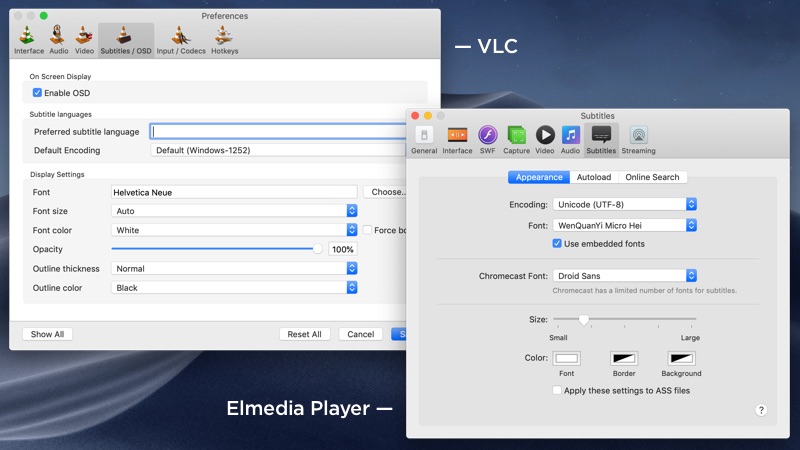Viewport: 800px width, 450px height.
Task: Open Hotkeys in VLC Preferences
Action: pos(224,40)
